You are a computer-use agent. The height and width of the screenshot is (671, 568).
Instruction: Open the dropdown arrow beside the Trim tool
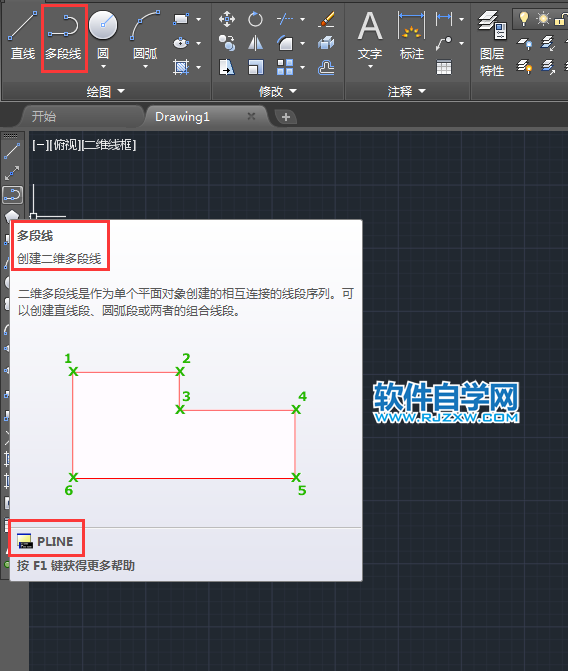[x=302, y=19]
